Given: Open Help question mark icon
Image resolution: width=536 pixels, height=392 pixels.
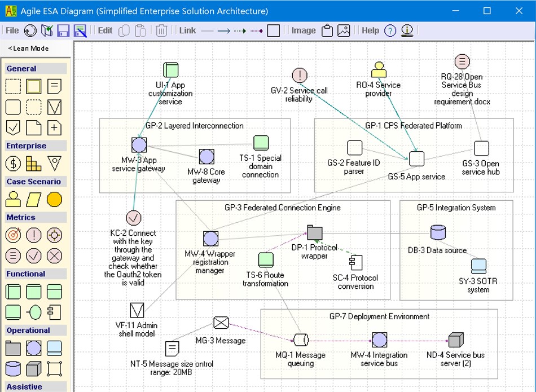Looking at the screenshot, I should click(390, 31).
